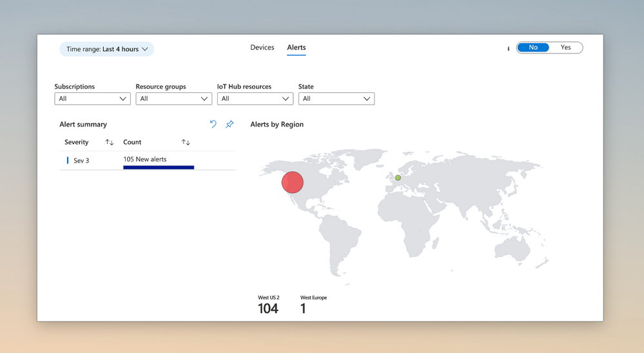Expand the Resource groups dropdown
The image size is (644, 353).
click(x=174, y=99)
